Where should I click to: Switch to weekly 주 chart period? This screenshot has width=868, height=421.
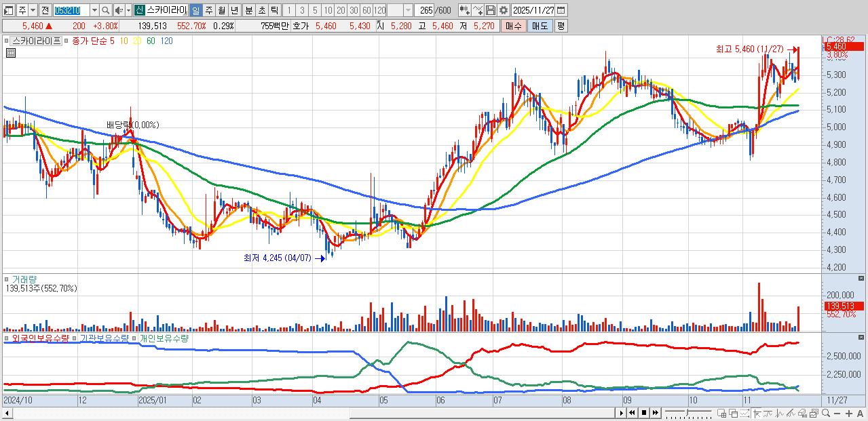pos(208,10)
